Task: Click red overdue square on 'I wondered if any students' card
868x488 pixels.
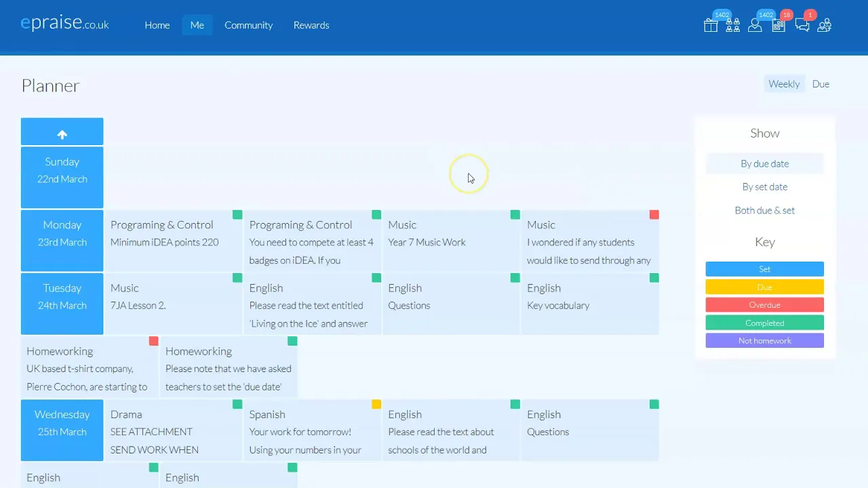Action: click(x=654, y=215)
